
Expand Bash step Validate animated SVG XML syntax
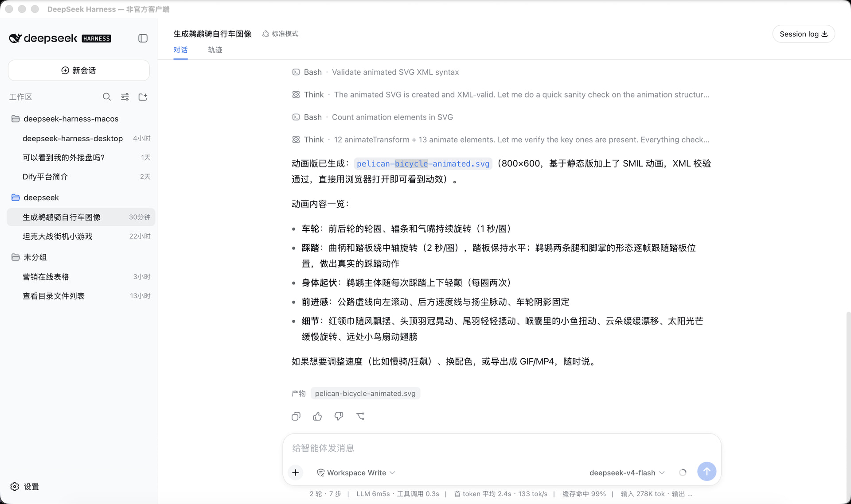[x=375, y=72]
